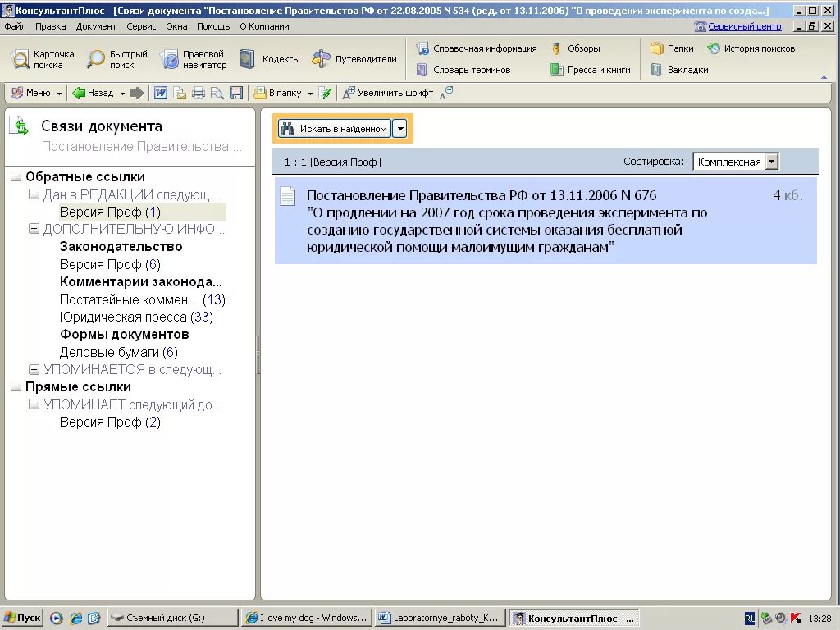Click the Связи документа panel icon
Image resolution: width=840 pixels, height=630 pixels.
point(20,126)
